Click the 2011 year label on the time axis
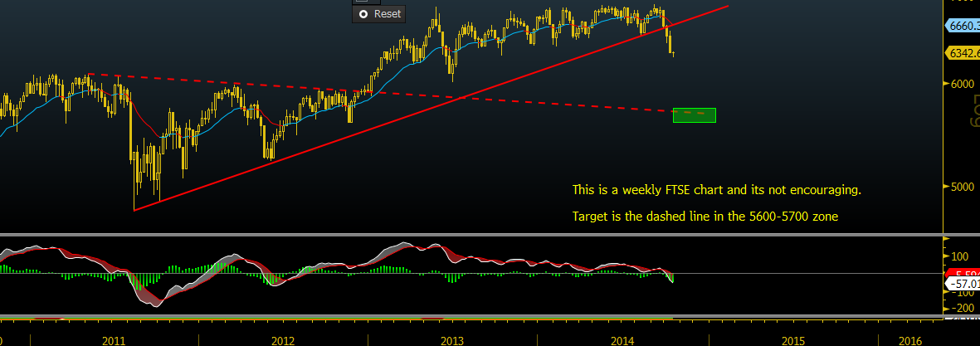The image size is (980, 346). (113, 341)
